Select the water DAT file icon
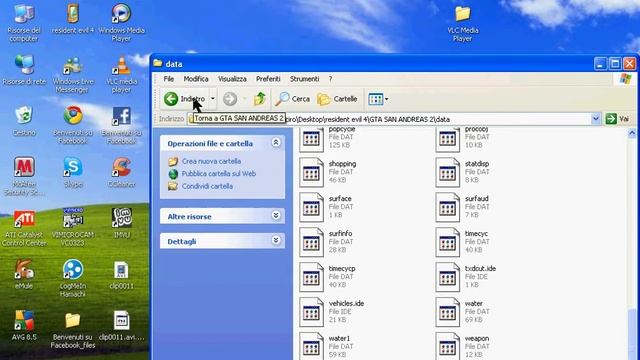Image resolution: width=640 pixels, height=360 pixels. (447, 313)
